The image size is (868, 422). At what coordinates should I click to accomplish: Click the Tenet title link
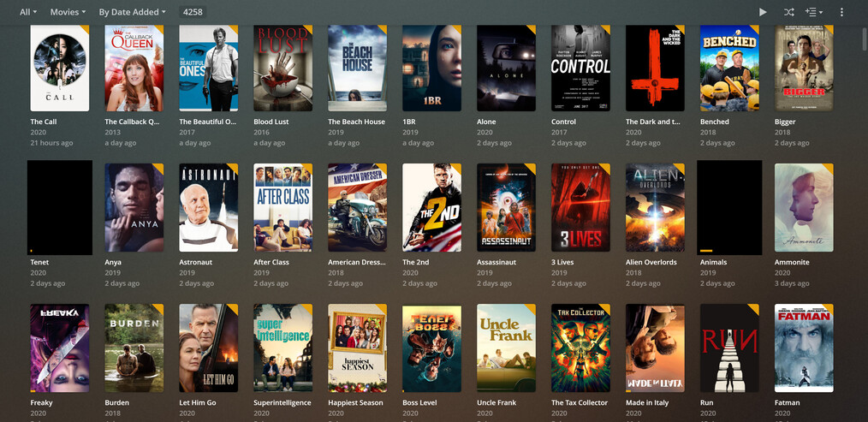click(40, 262)
